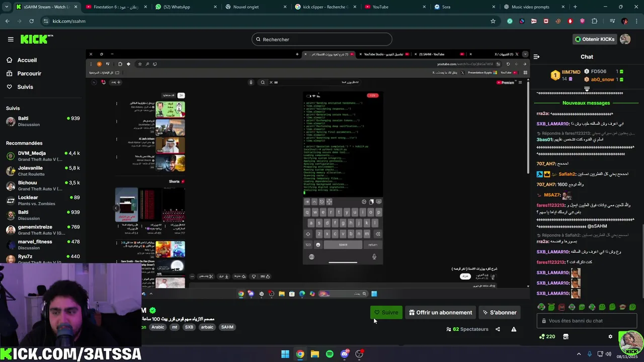This screenshot has width=644, height=362.
Task: Open the Kick hamburger sidebar menu
Action: 11,39
